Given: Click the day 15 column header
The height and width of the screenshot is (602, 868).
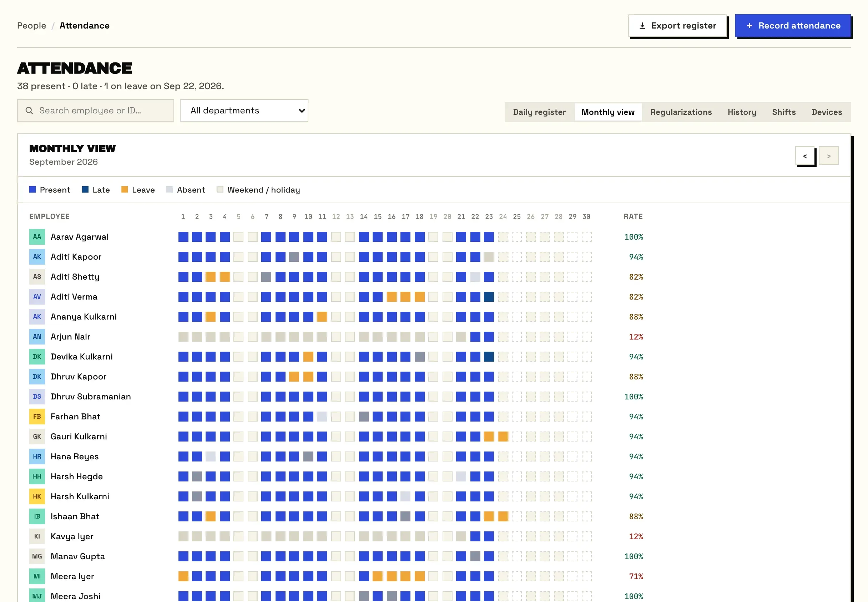Looking at the screenshot, I should (x=378, y=217).
